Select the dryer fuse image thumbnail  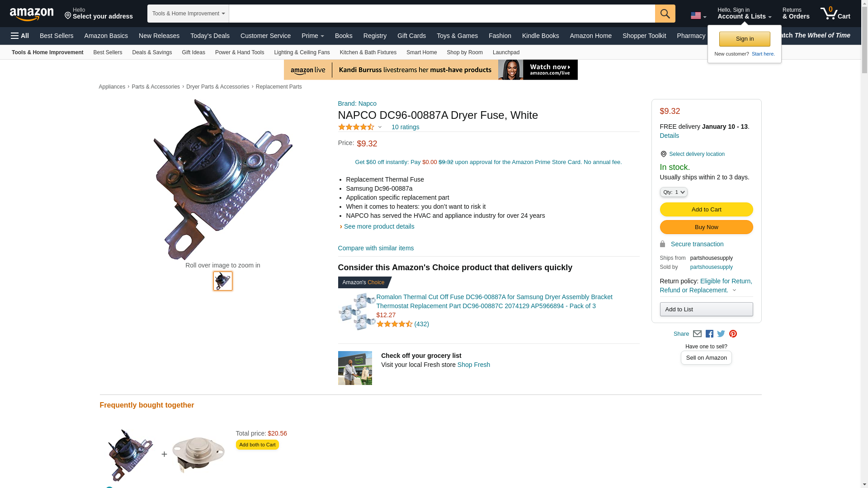click(x=223, y=281)
